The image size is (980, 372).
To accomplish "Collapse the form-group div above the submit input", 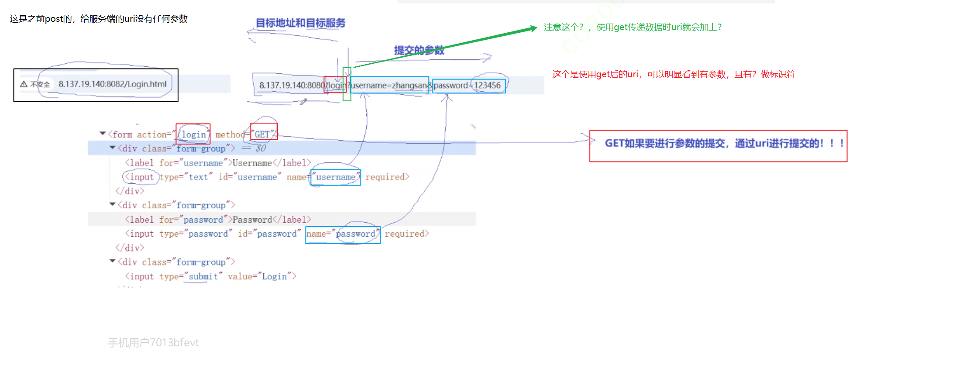I will pos(112,261).
